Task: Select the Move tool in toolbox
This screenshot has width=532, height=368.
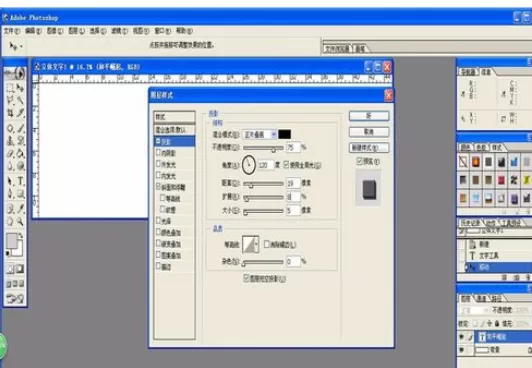Action: coord(20,89)
